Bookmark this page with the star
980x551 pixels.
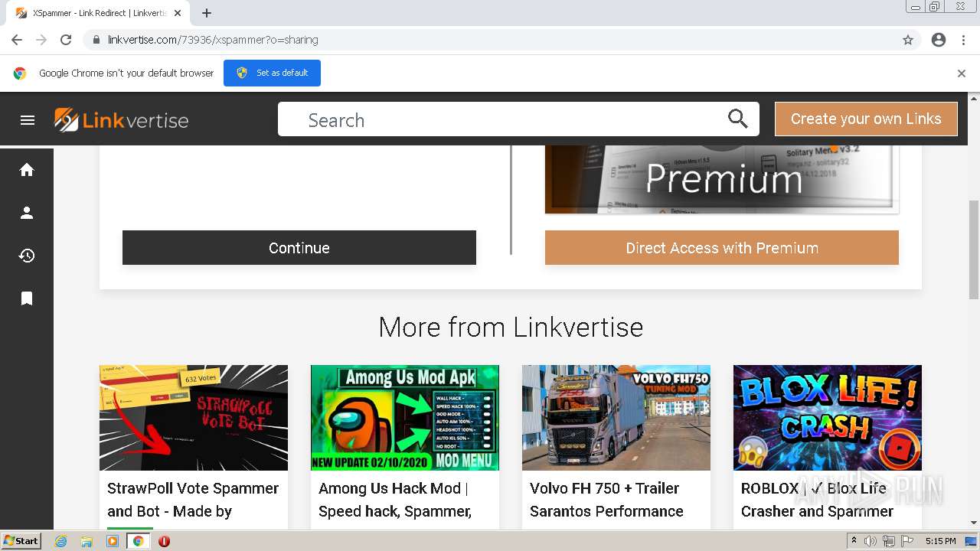coord(908,40)
